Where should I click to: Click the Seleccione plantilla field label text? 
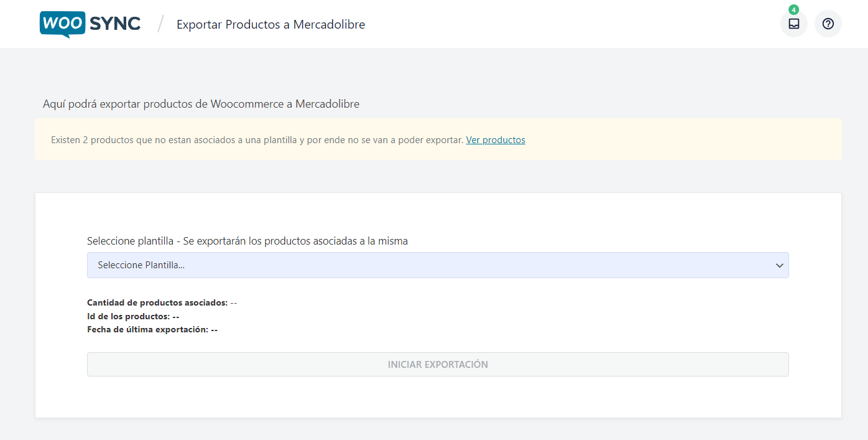[x=247, y=241]
